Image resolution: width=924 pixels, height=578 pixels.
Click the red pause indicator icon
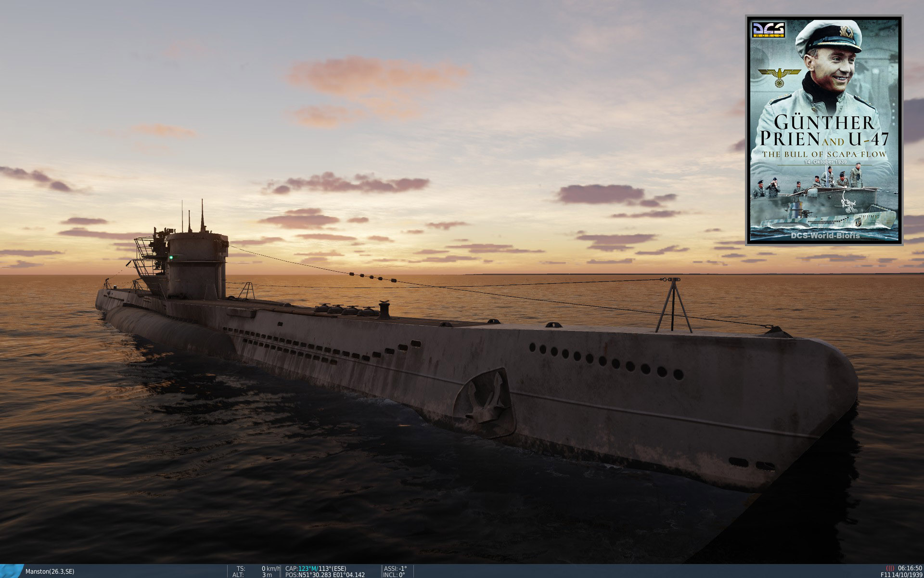tap(890, 568)
